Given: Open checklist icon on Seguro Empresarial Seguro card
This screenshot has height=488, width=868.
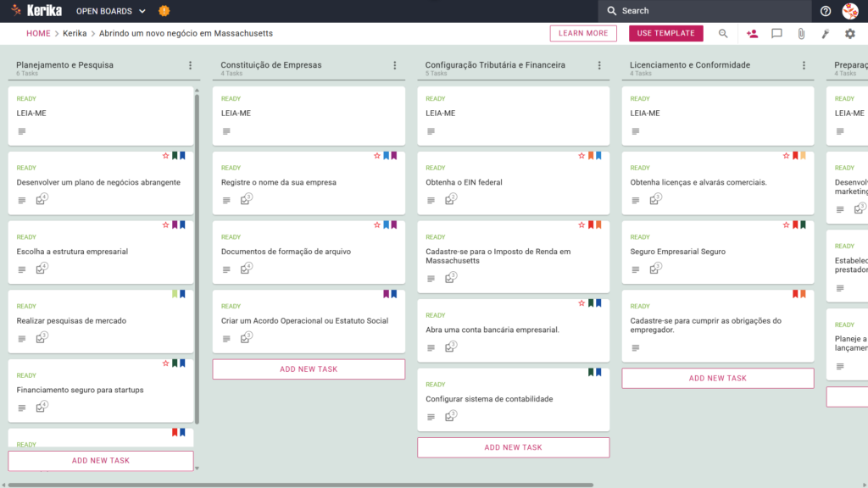Looking at the screenshot, I should tap(655, 269).
